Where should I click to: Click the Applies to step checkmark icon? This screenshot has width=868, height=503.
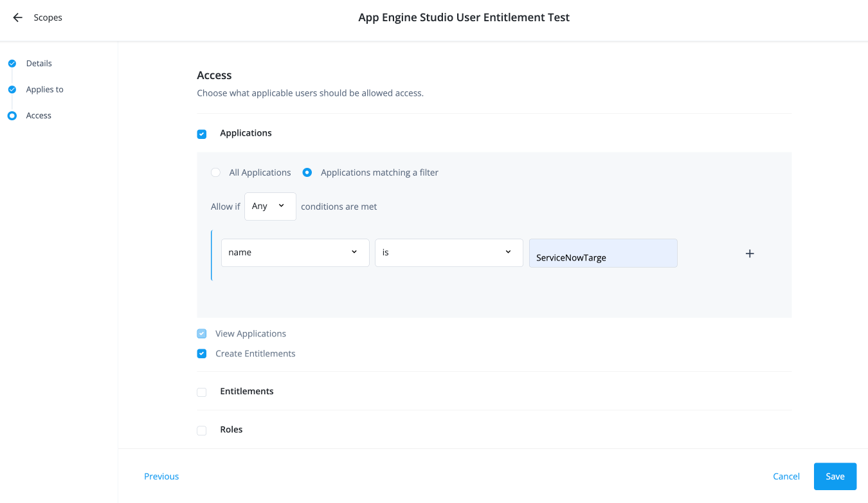tap(12, 89)
